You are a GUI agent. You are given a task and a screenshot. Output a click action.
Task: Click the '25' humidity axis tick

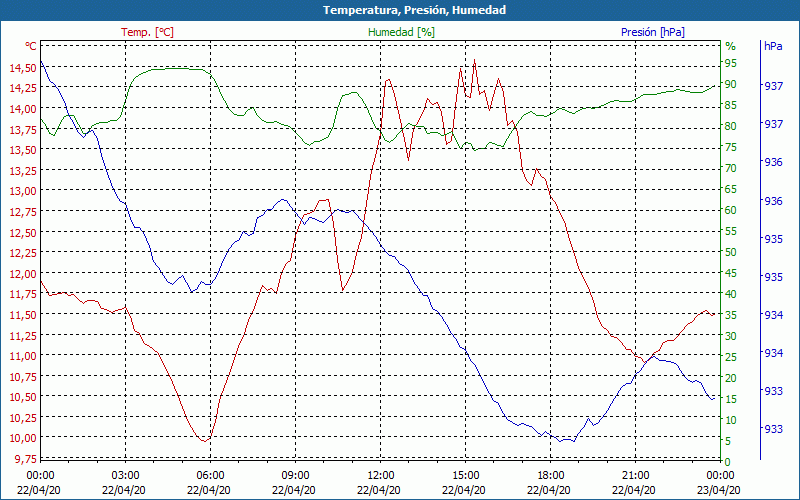click(731, 357)
